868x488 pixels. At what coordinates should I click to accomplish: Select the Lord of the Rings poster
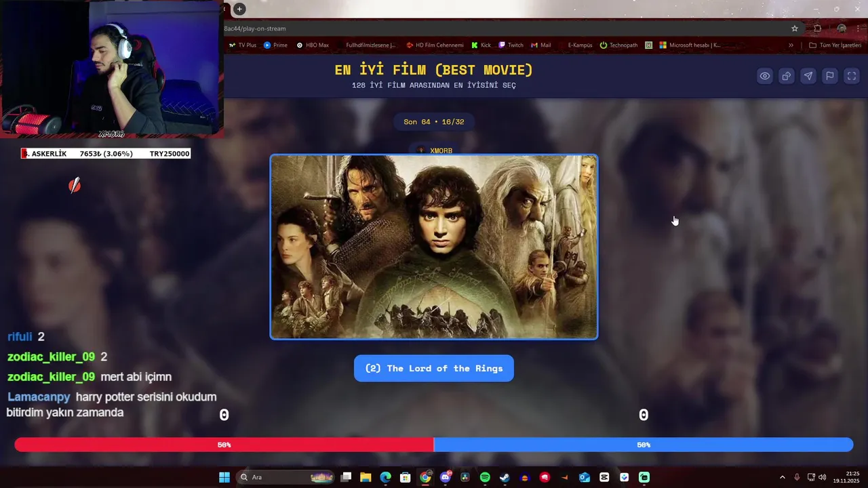434,247
